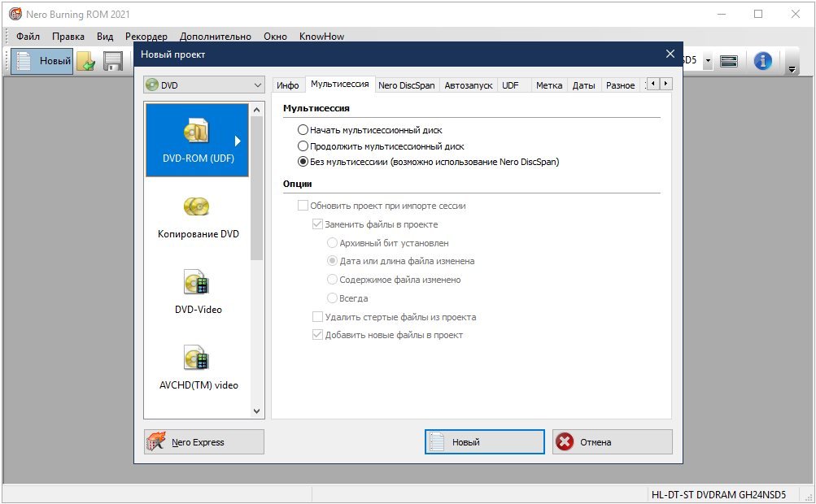Click the Nero Express button
The width and height of the screenshot is (816, 504).
[x=204, y=442]
